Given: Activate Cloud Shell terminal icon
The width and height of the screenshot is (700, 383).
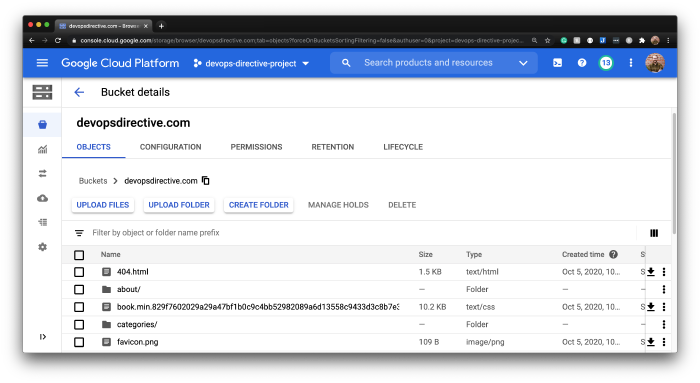Looking at the screenshot, I should click(x=558, y=63).
